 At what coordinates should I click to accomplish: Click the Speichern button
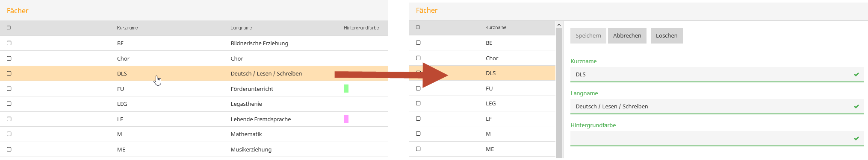pyautogui.click(x=588, y=36)
